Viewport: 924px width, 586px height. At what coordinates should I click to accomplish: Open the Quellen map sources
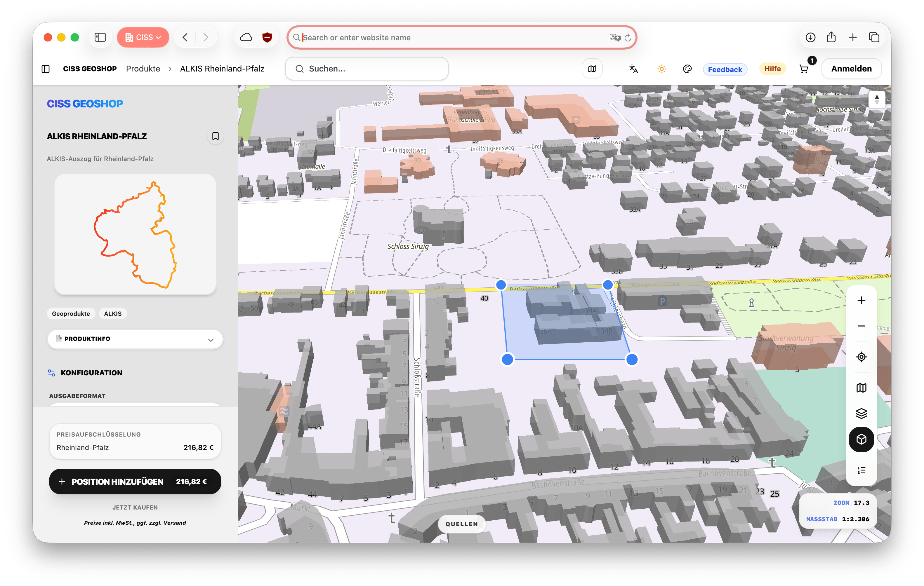point(462,524)
